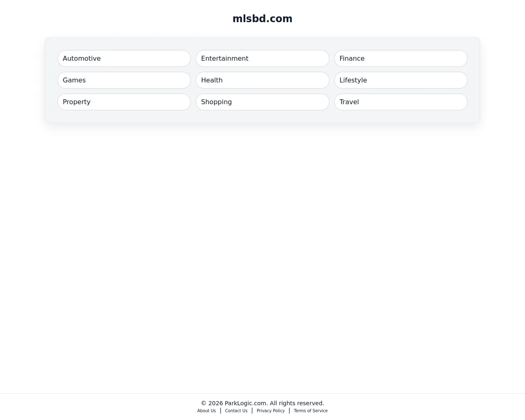Click the Health button in the center
The height and width of the screenshot is (420, 525).
(x=262, y=80)
